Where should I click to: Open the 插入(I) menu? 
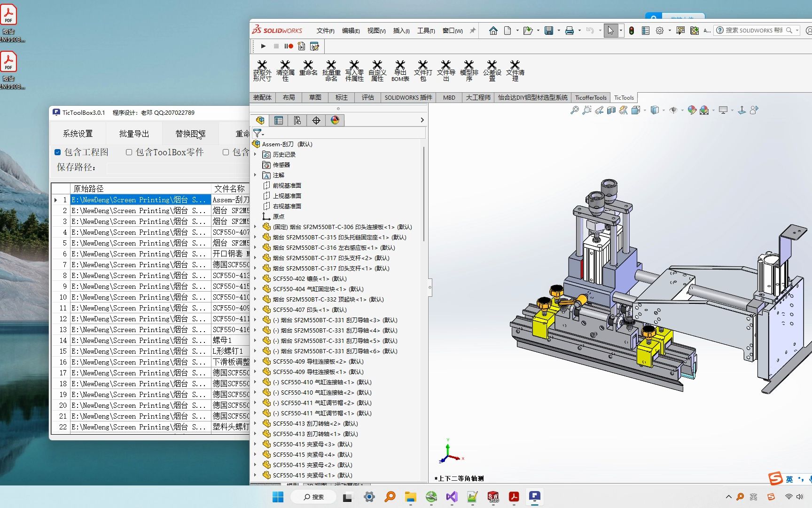(x=401, y=31)
